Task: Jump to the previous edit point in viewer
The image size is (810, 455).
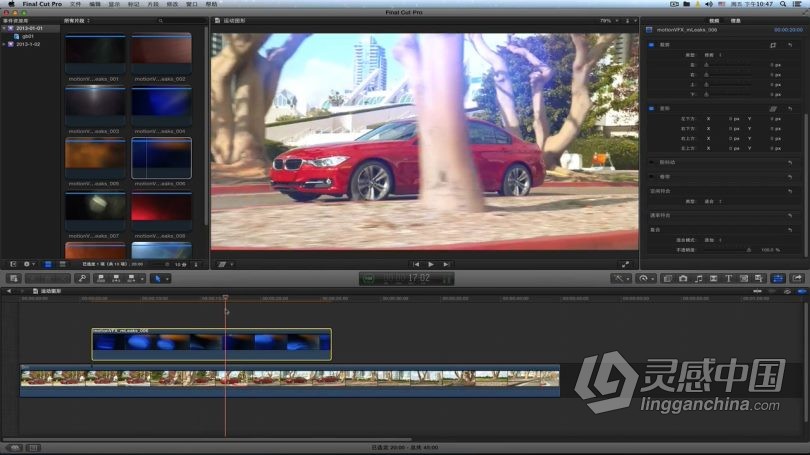Action: (416, 264)
